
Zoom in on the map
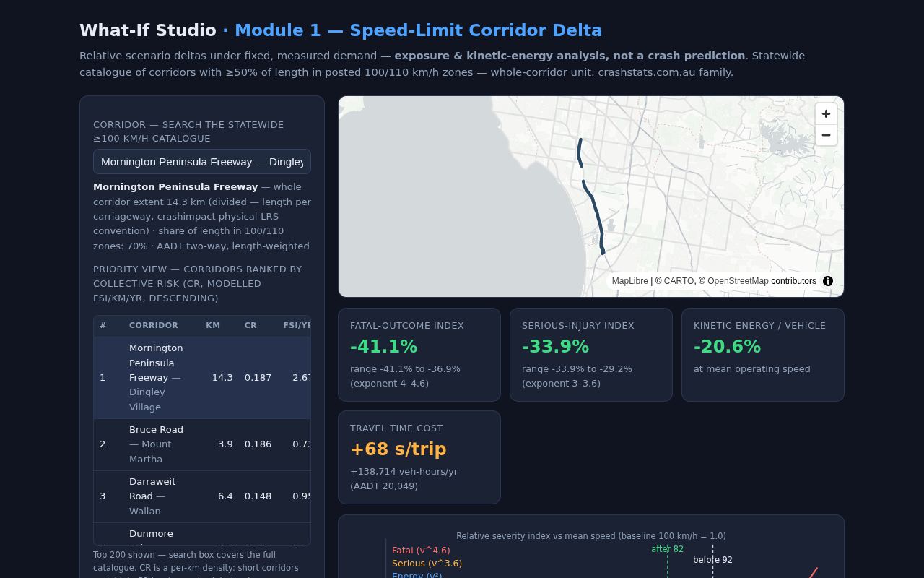coord(826,114)
